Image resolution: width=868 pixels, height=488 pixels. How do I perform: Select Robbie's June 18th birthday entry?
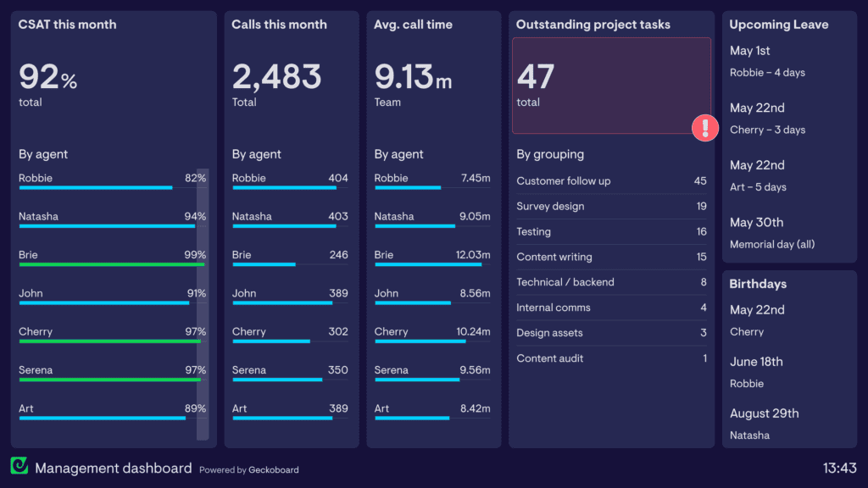click(x=756, y=372)
